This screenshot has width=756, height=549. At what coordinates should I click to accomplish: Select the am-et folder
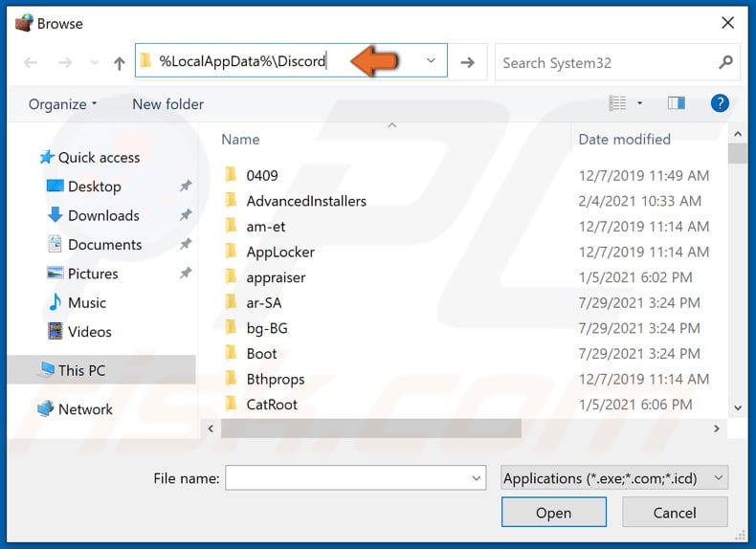(x=266, y=227)
